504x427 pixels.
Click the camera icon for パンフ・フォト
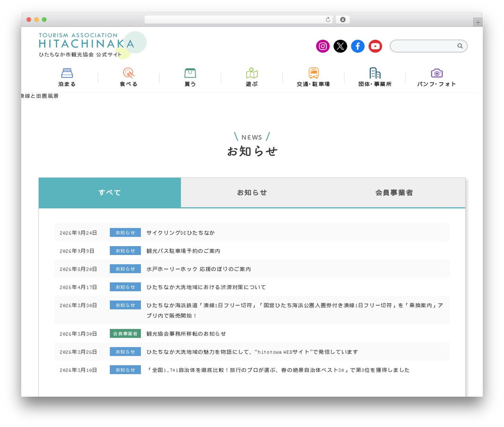pyautogui.click(x=437, y=73)
